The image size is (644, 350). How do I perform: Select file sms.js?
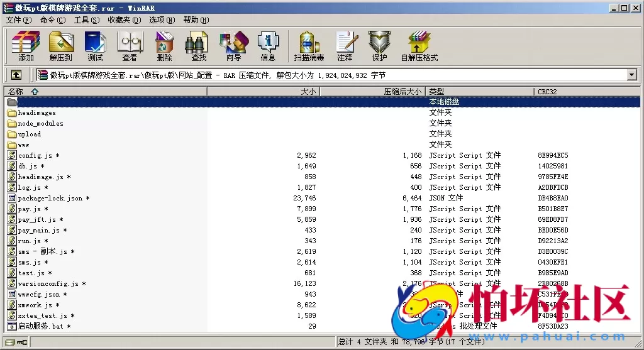pyautogui.click(x=29, y=262)
